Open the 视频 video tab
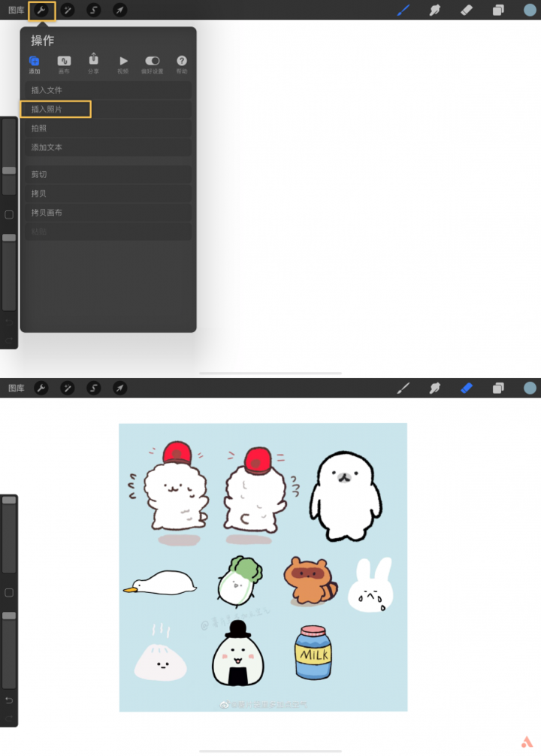This screenshot has height=756, width=541. pyautogui.click(x=123, y=65)
